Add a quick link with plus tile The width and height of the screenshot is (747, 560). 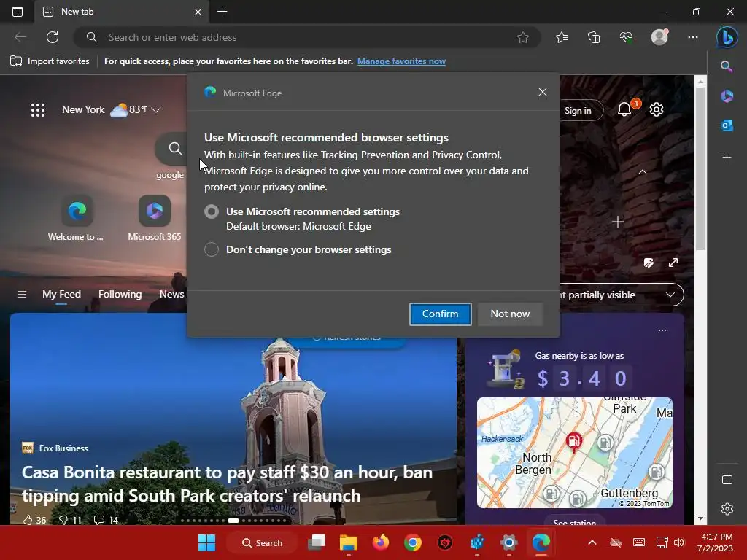(x=618, y=222)
